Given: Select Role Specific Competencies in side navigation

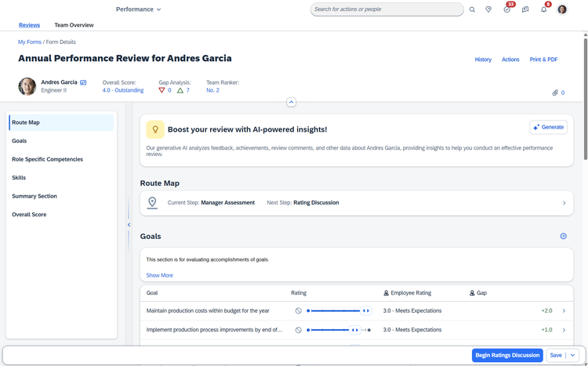Looking at the screenshot, I should [61, 159].
